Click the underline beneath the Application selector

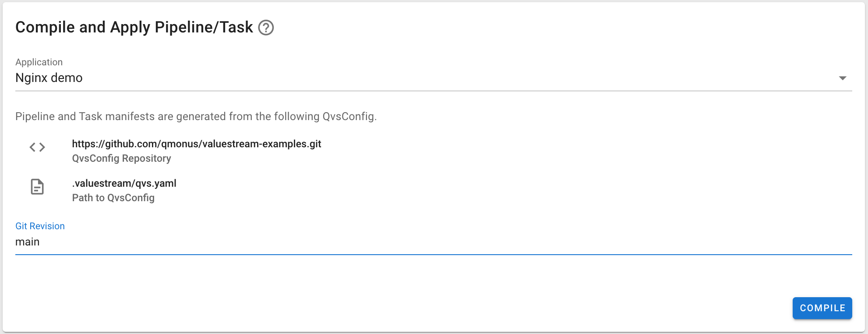coord(434,91)
